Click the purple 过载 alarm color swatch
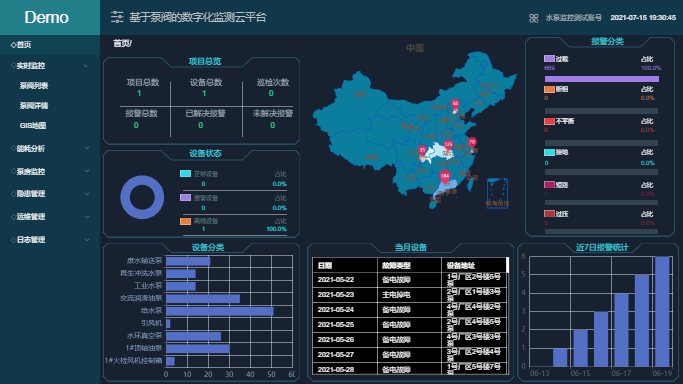Image resolution: width=683 pixels, height=384 pixels. coord(549,58)
